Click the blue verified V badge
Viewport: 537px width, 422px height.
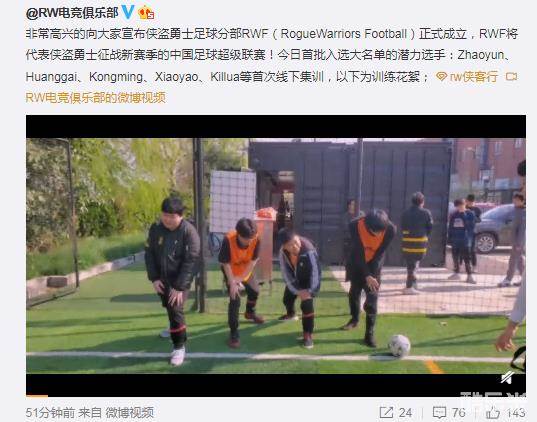(x=128, y=12)
